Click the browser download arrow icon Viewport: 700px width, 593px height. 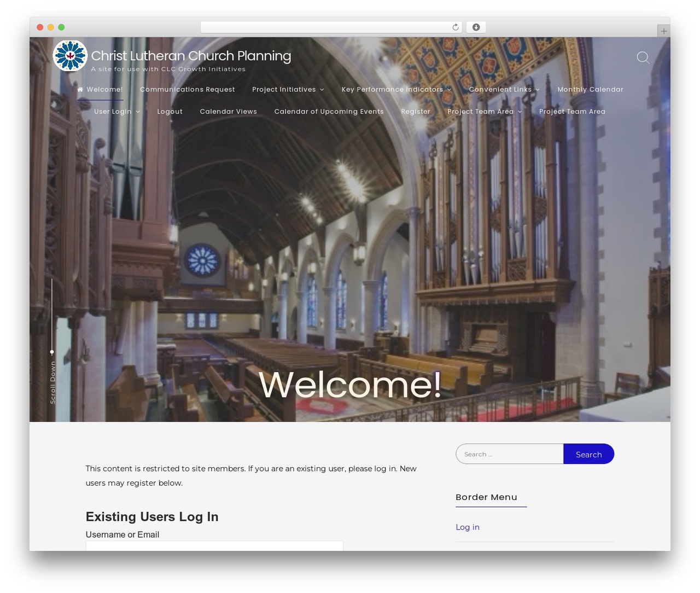tap(476, 27)
